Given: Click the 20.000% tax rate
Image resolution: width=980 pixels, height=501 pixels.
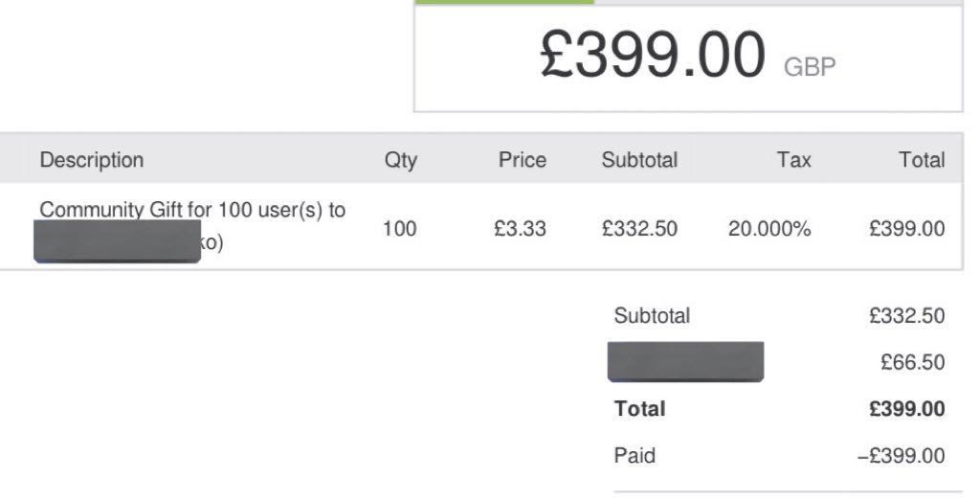Looking at the screenshot, I should [x=769, y=229].
